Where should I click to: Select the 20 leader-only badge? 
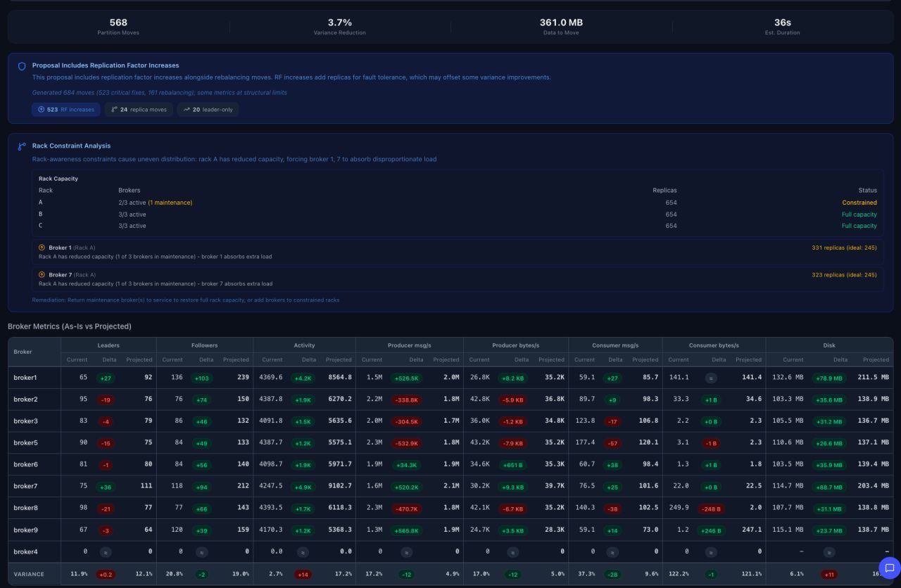pos(208,110)
